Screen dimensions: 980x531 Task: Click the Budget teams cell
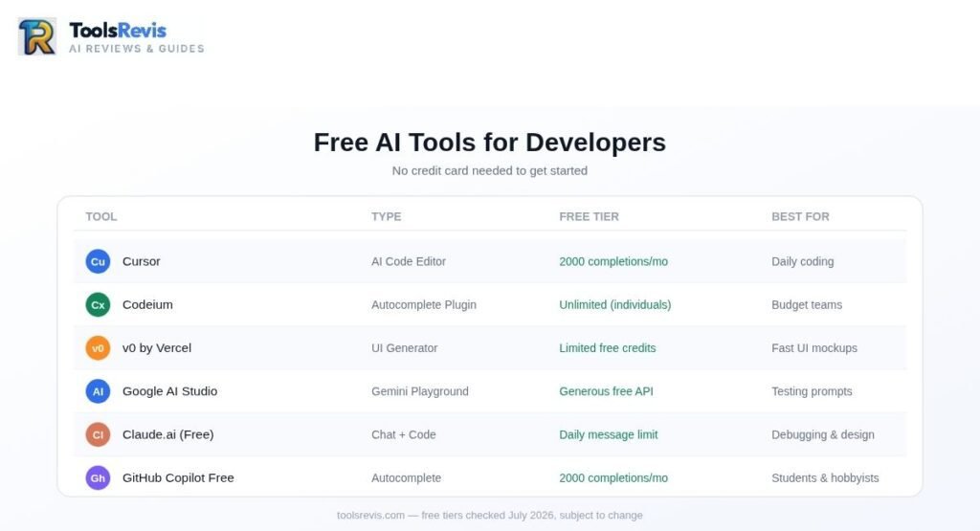pyautogui.click(x=807, y=305)
